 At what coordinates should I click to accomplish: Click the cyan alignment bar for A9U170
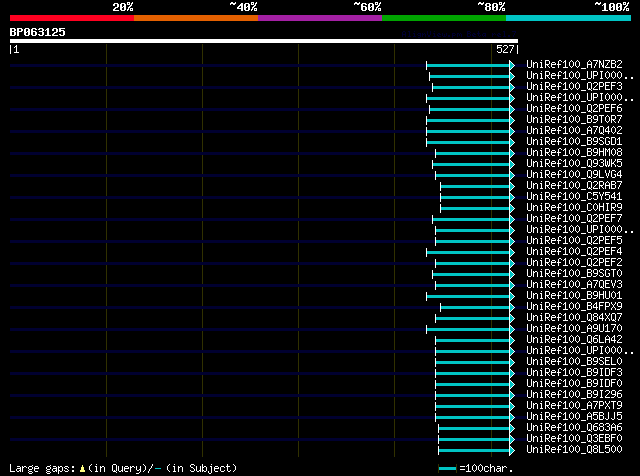pos(468,329)
